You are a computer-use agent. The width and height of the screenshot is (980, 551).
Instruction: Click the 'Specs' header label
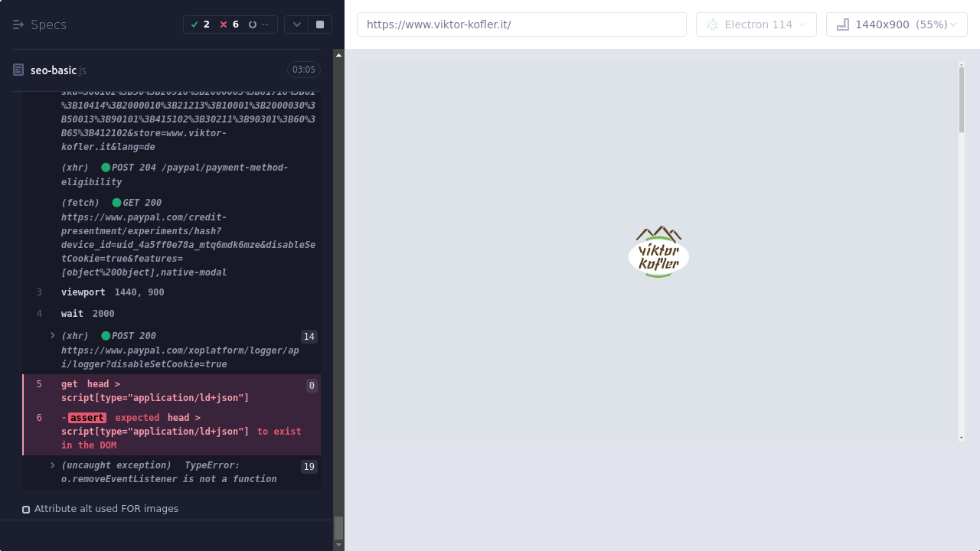point(48,24)
